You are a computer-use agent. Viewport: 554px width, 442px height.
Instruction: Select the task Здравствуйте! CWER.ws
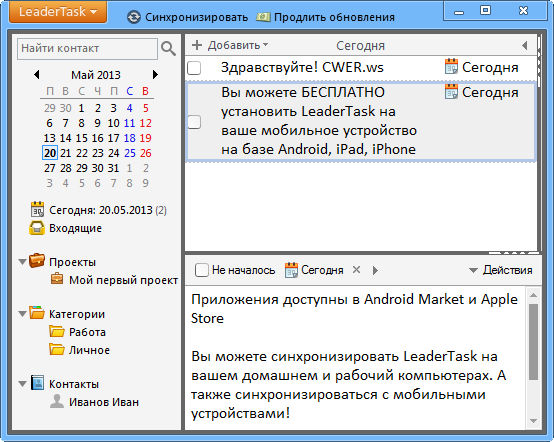pyautogui.click(x=302, y=67)
